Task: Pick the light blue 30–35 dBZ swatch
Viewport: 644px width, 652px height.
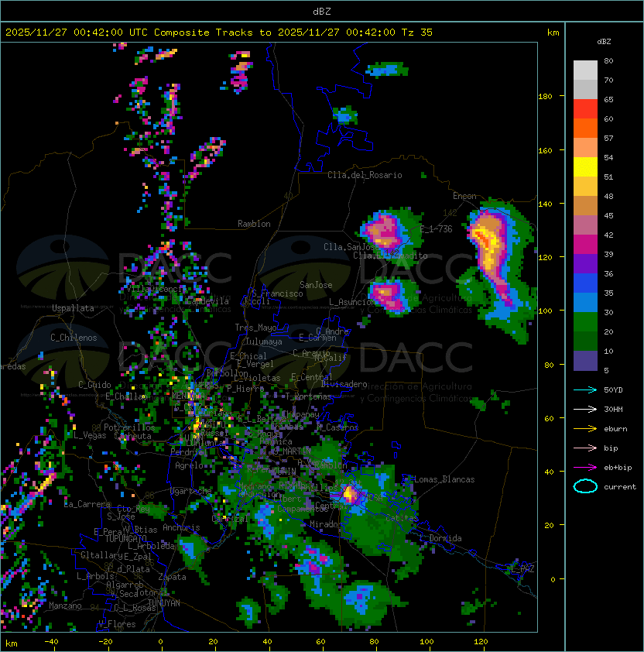Action: [585, 303]
